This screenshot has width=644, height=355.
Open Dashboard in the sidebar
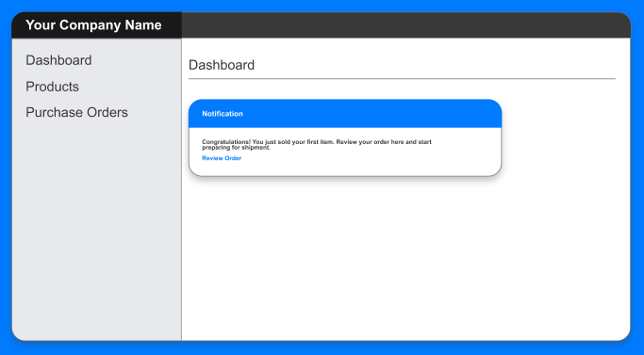(58, 60)
